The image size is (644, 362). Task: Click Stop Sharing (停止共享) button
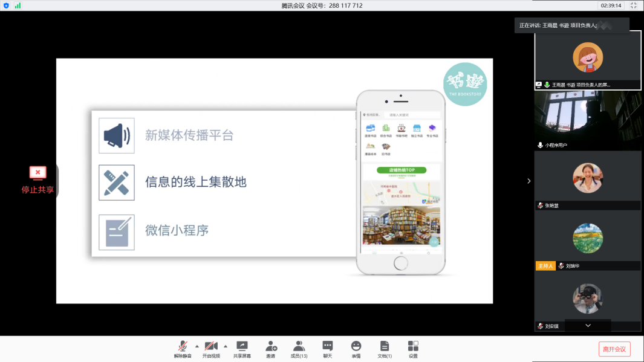[38, 179]
